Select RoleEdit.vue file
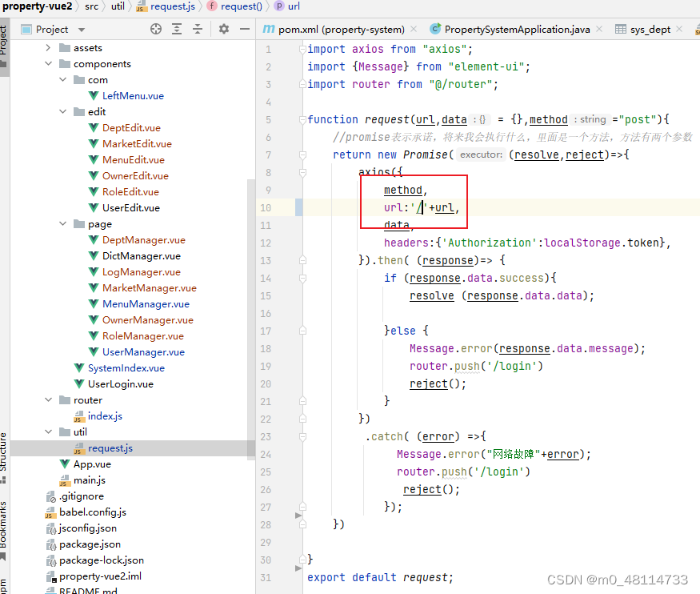Image resolution: width=700 pixels, height=594 pixels. tap(130, 192)
